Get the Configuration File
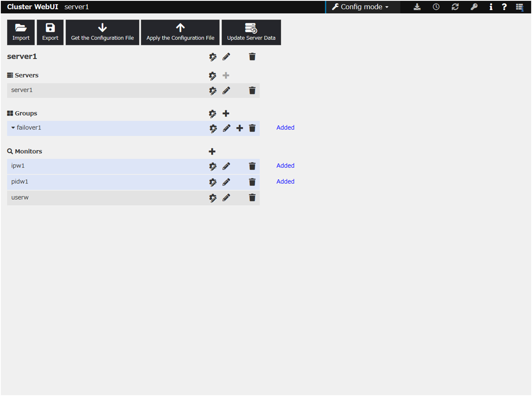The image size is (532, 396). pyautogui.click(x=102, y=33)
